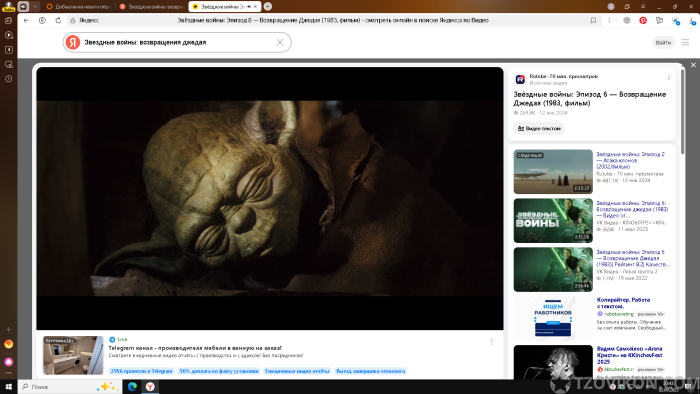Open the Windows Start menu
Screen dimensions: 700x394
[x=8, y=386]
